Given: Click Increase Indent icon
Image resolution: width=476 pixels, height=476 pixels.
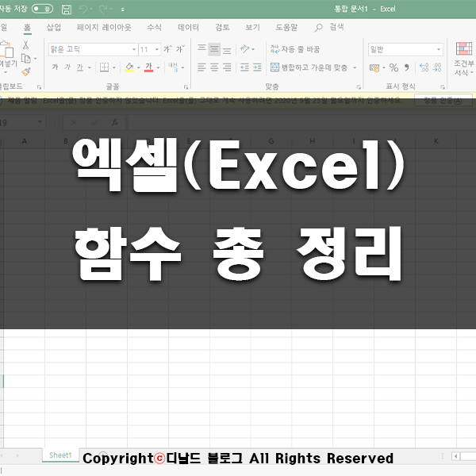Looking at the screenshot, I should click(257, 67).
